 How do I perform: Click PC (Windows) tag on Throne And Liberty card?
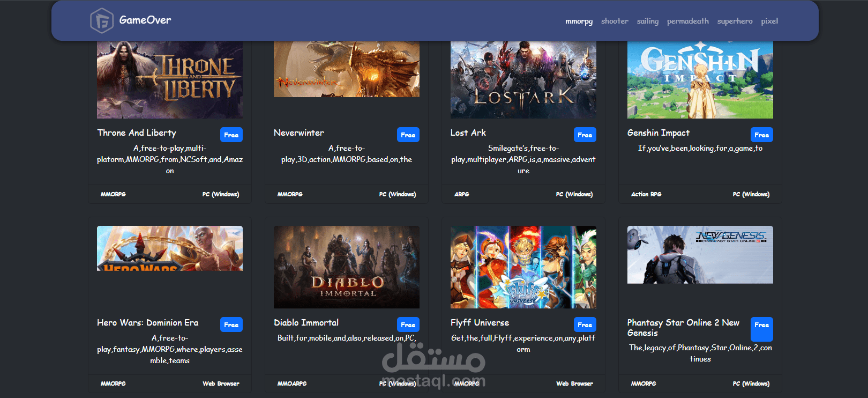(221, 194)
